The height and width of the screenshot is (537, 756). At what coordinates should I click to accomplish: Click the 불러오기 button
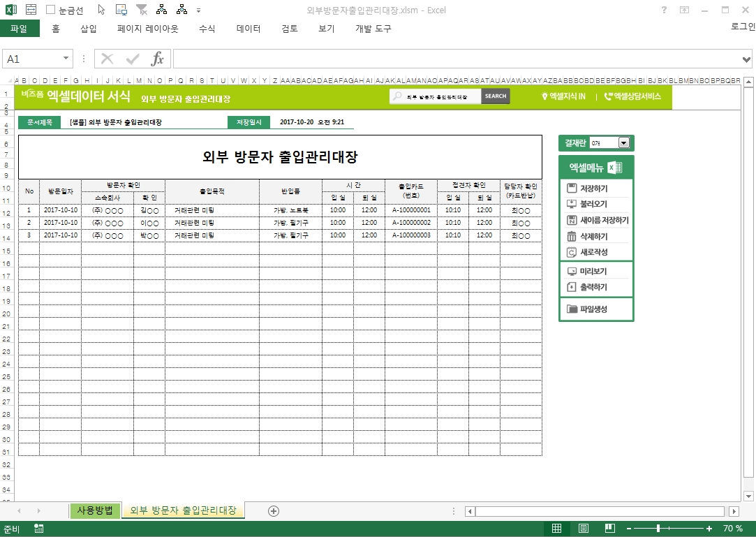(x=596, y=204)
